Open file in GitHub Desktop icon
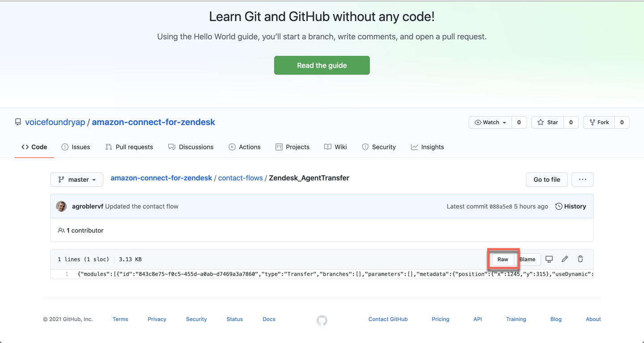Screen dimensions: 644x343 coord(549,259)
